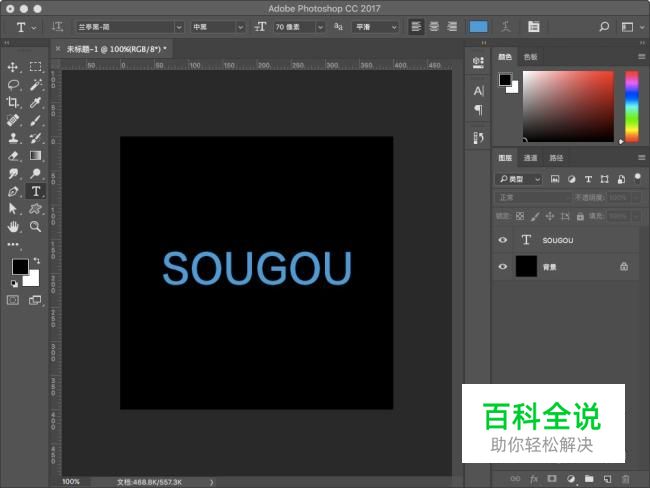The width and height of the screenshot is (650, 488).
Task: Toggle Quick Mask mode
Action: (x=13, y=300)
